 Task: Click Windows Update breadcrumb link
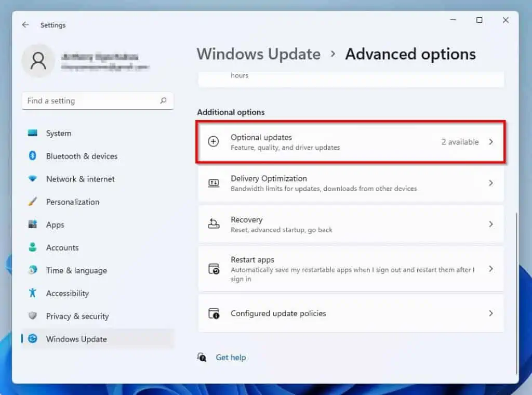click(x=259, y=54)
